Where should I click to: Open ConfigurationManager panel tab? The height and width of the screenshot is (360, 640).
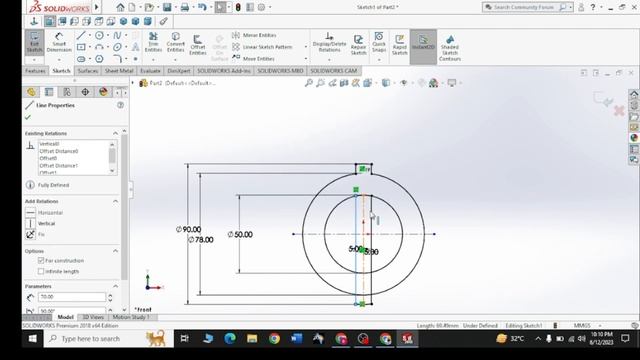67,92
